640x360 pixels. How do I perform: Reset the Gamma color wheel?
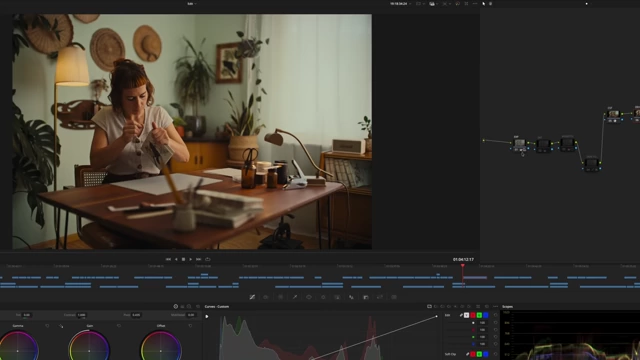coord(47,326)
